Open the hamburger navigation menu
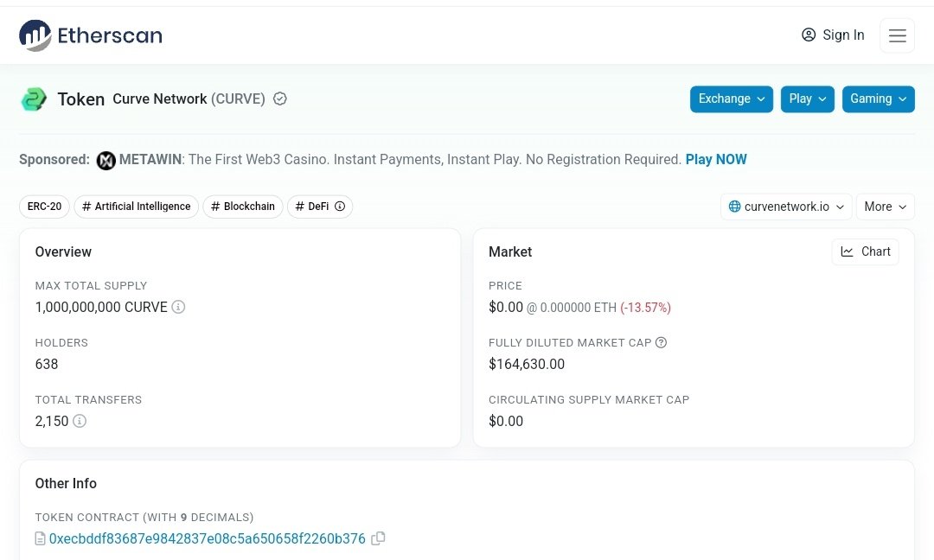The image size is (934, 560). tap(897, 35)
